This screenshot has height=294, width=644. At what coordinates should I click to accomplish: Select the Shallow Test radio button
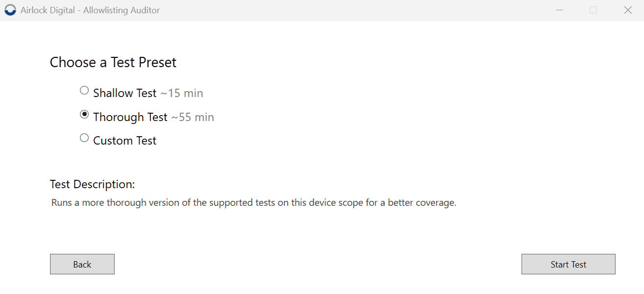[84, 91]
